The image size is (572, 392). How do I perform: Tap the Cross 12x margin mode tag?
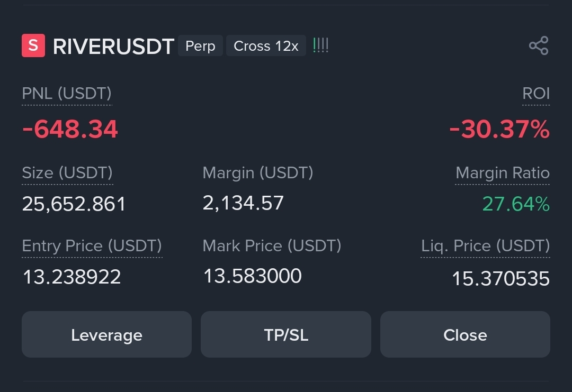pyautogui.click(x=266, y=46)
